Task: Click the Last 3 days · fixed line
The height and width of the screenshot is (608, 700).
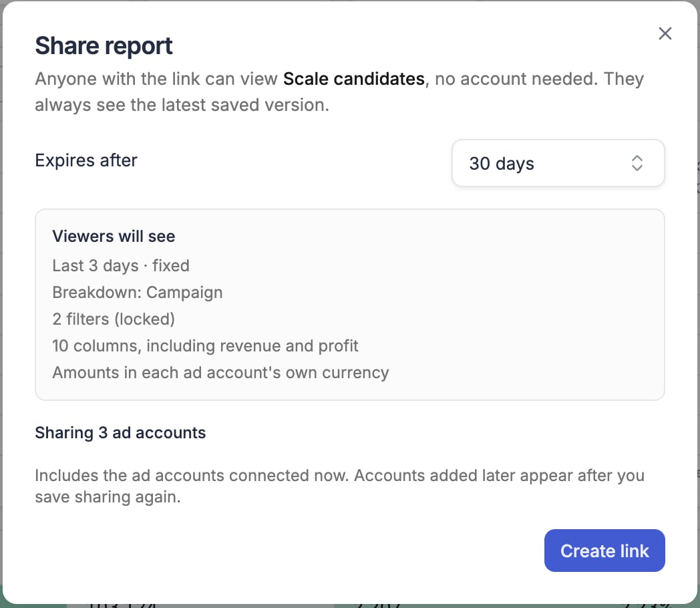Action: pyautogui.click(x=121, y=266)
